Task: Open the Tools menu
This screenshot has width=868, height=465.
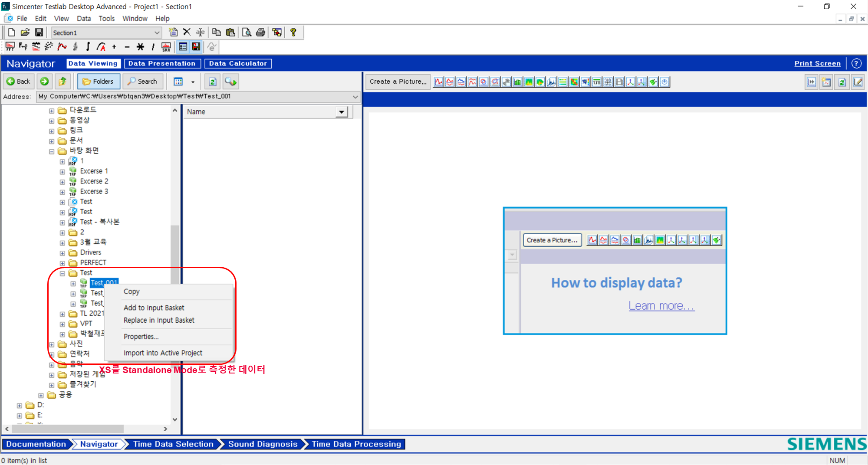Action: click(x=106, y=19)
